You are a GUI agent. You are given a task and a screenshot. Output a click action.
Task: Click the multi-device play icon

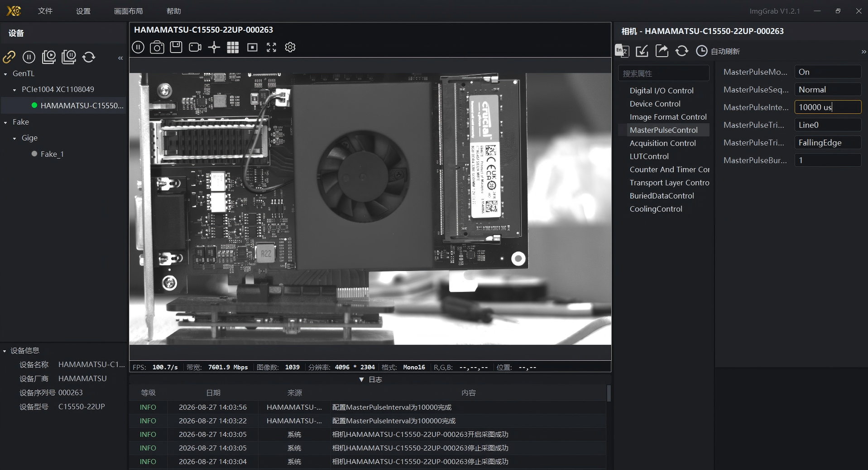49,57
